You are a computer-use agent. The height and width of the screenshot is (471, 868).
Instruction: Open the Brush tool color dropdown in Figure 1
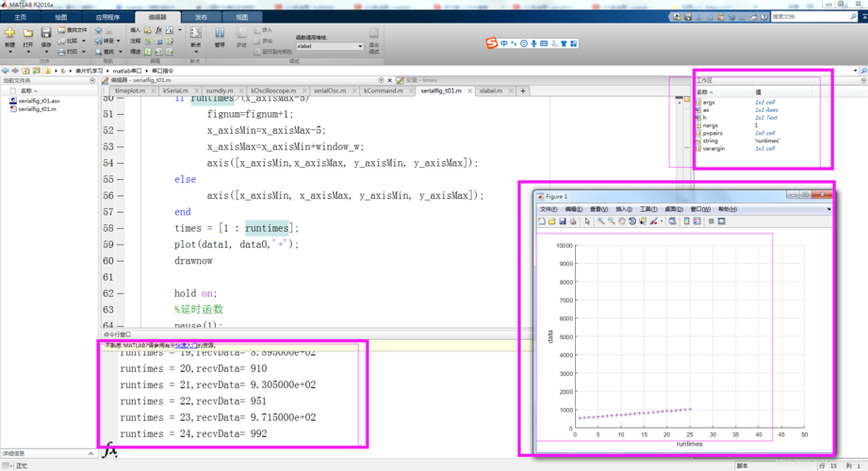[x=662, y=221]
